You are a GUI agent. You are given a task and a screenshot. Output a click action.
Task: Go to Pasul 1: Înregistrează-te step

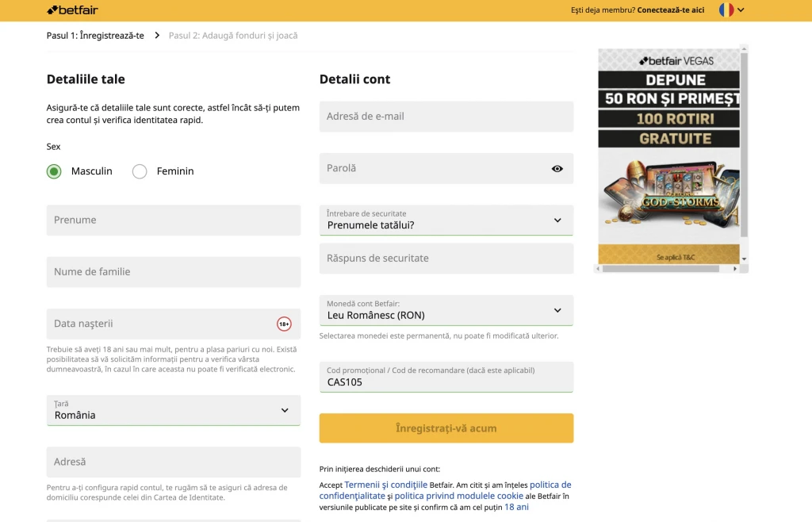(x=95, y=36)
